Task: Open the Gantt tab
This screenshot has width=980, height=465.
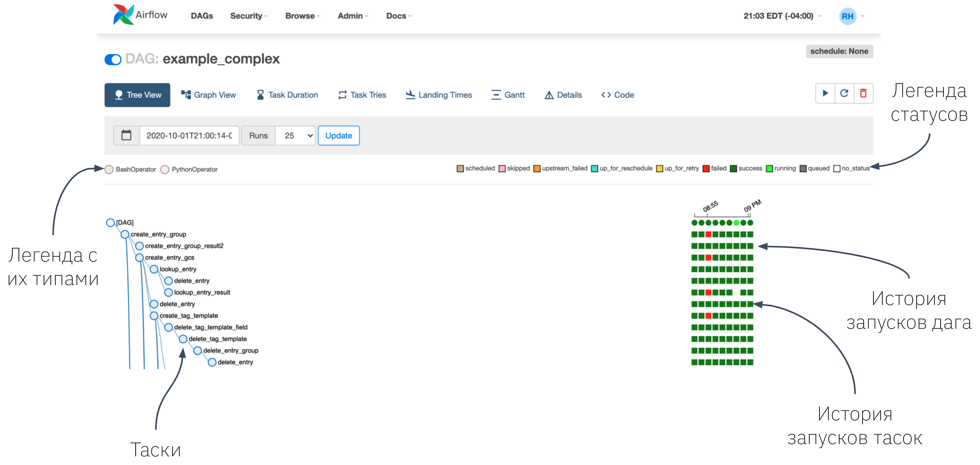Action: (508, 95)
